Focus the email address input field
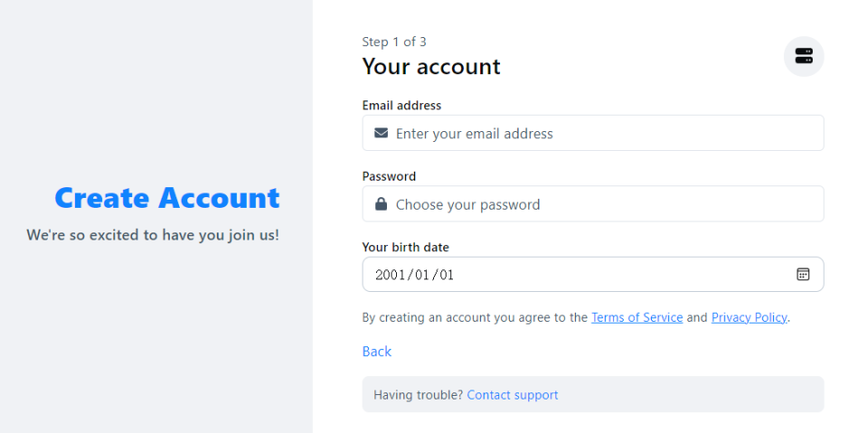 tap(593, 133)
